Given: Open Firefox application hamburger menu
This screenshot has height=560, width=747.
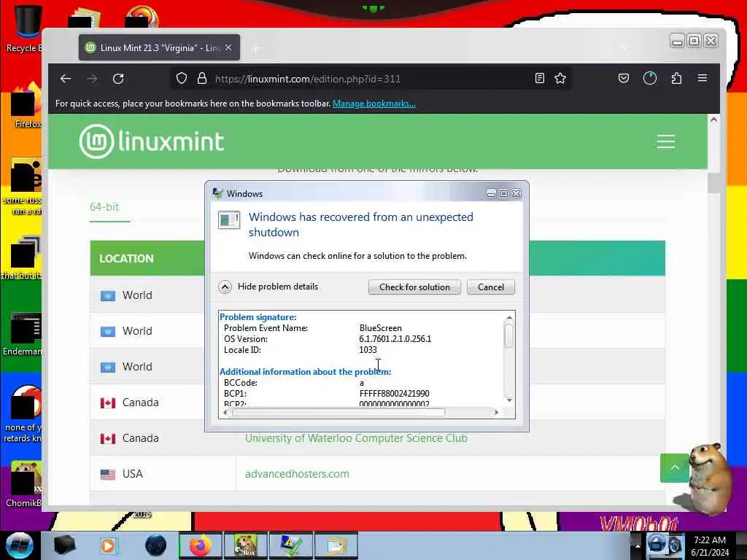Looking at the screenshot, I should pyautogui.click(x=703, y=78).
